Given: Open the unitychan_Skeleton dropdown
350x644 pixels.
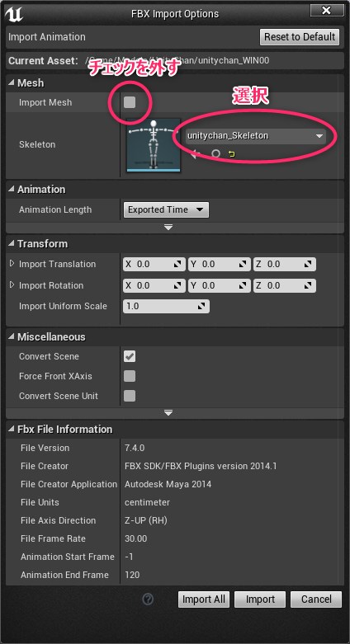Looking at the screenshot, I should pyautogui.click(x=255, y=136).
